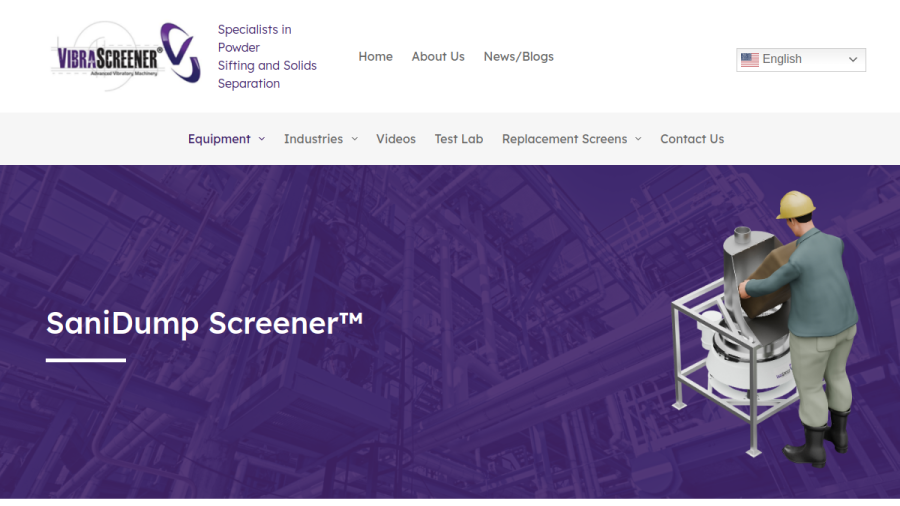Open the Replacement Screens menu
The width and height of the screenshot is (900, 506).
point(565,139)
